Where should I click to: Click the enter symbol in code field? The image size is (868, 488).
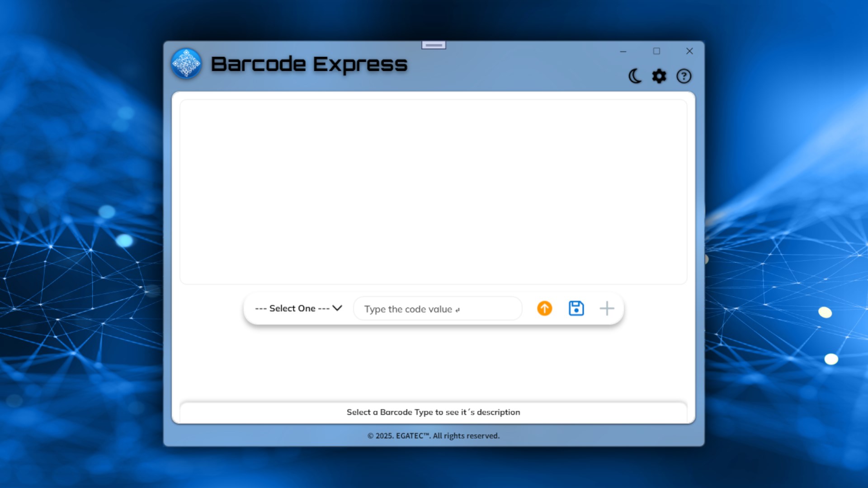pos(458,310)
